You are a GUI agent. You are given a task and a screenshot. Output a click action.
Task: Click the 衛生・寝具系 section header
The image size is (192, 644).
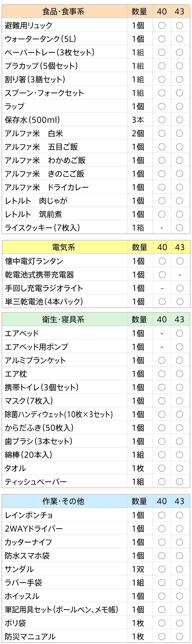(63, 319)
